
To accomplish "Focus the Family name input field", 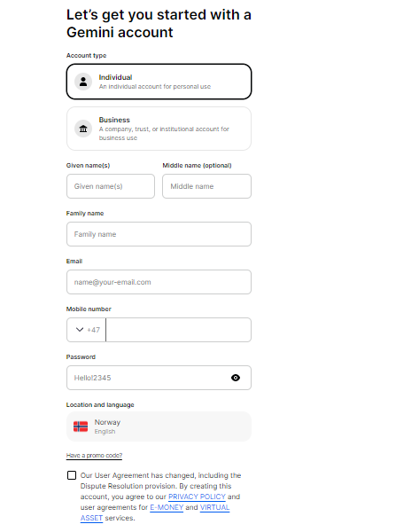I will (x=159, y=234).
